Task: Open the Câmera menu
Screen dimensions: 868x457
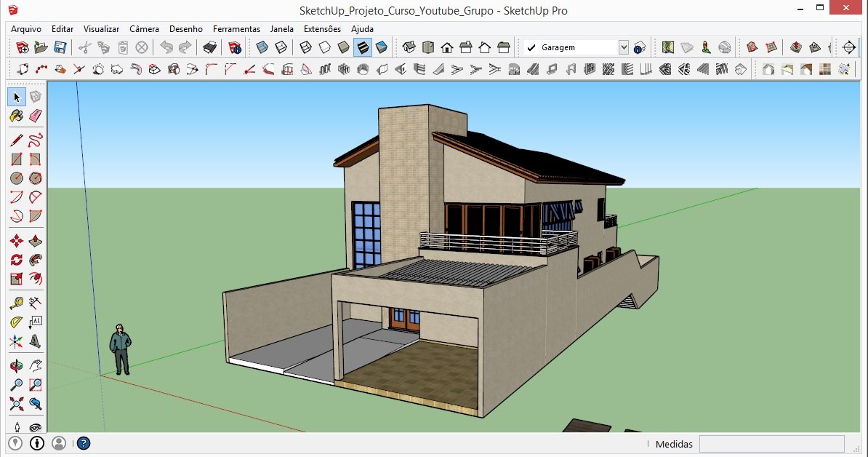Action: pyautogui.click(x=145, y=29)
